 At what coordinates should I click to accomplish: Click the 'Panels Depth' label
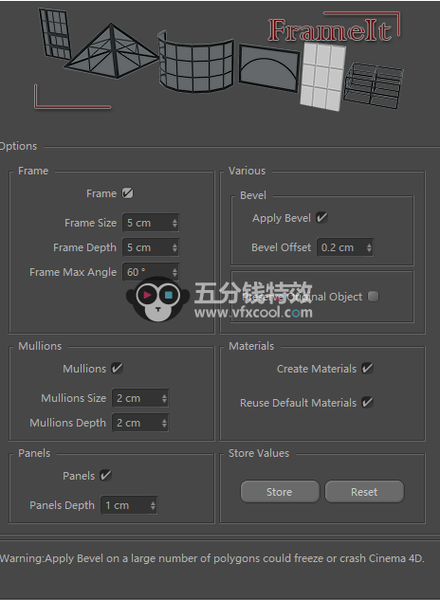coord(62,505)
